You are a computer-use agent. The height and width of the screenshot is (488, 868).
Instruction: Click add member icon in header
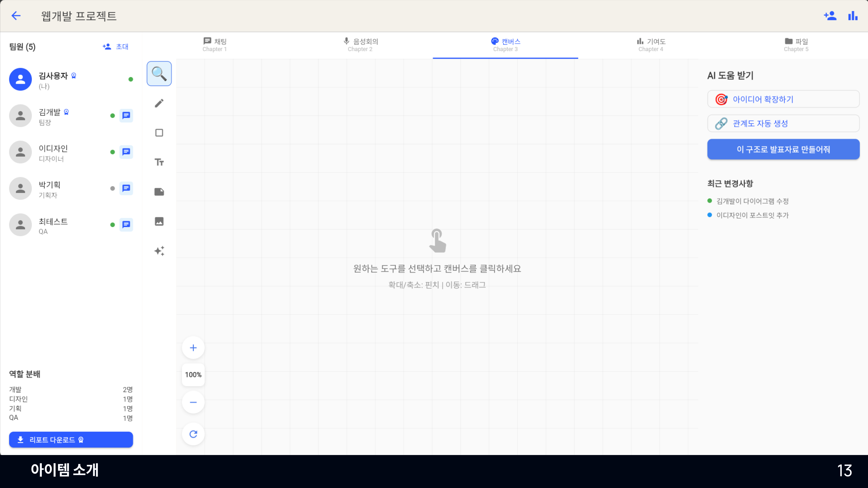click(x=830, y=16)
